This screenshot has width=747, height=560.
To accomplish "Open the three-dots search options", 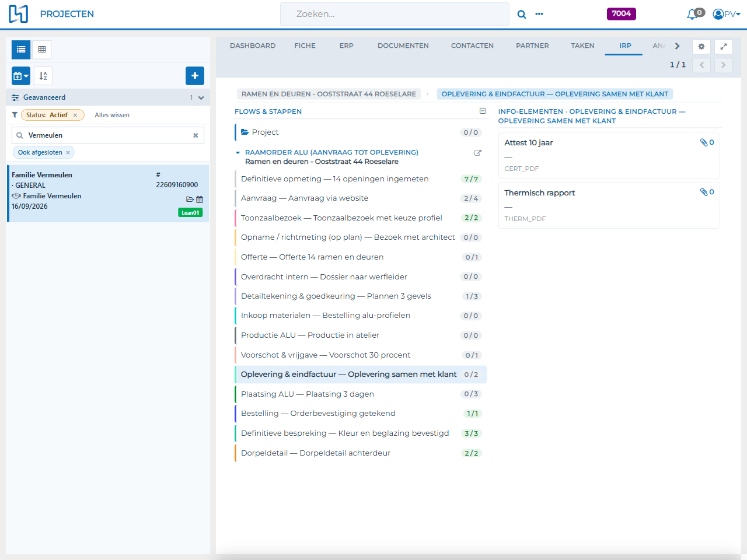I will point(539,14).
